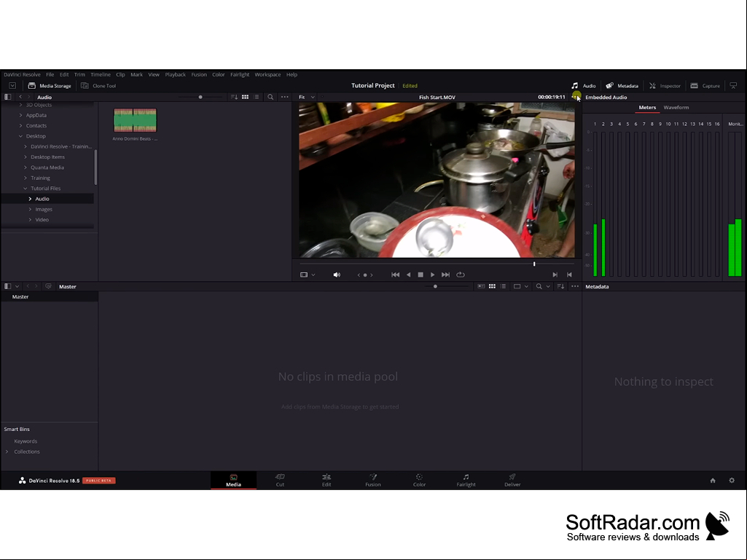The width and height of the screenshot is (747, 560).
Task: Jump to first frame in viewer
Action: (396, 275)
